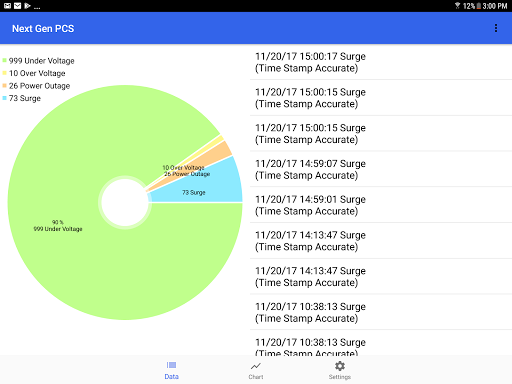Screen dimensions: 512x384
Task: Open the Settings tab
Action: tap(340, 370)
